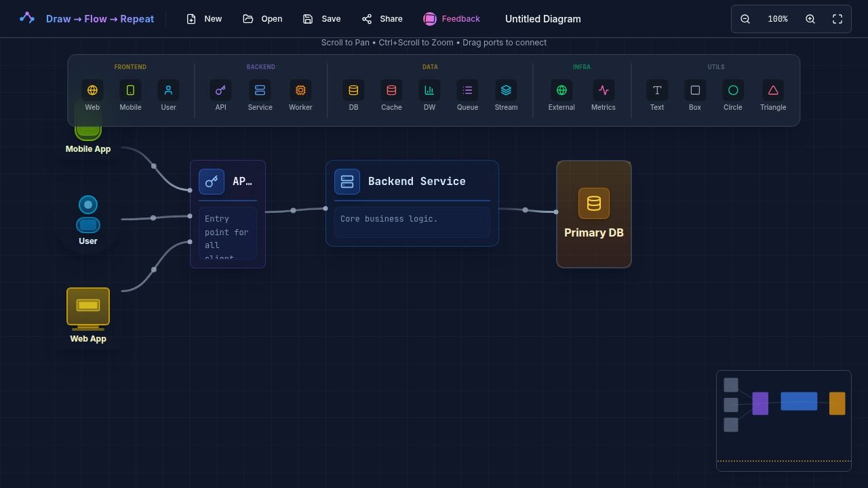The height and width of the screenshot is (488, 868).
Task: Click the database icon in Primary DB node
Action: tap(594, 203)
